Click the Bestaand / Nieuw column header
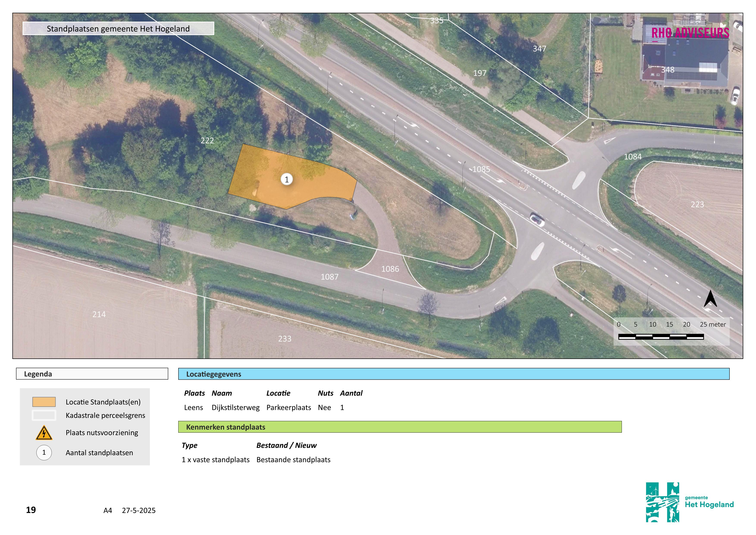Image resolution: width=756 pixels, height=535 pixels. 286,445
